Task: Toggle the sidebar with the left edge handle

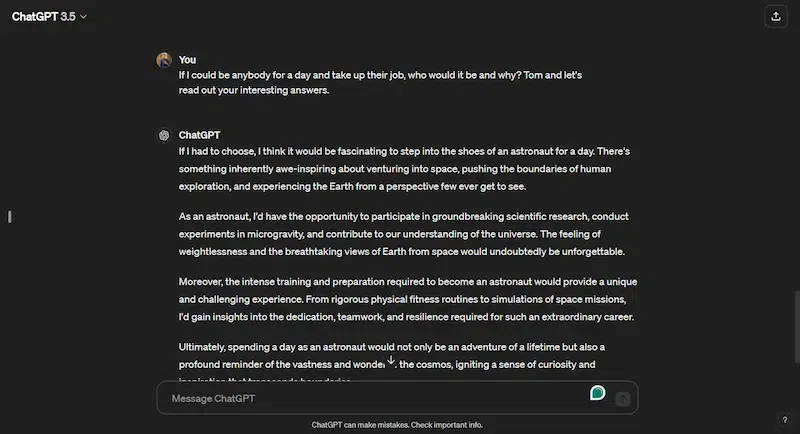Action: pyautogui.click(x=9, y=216)
